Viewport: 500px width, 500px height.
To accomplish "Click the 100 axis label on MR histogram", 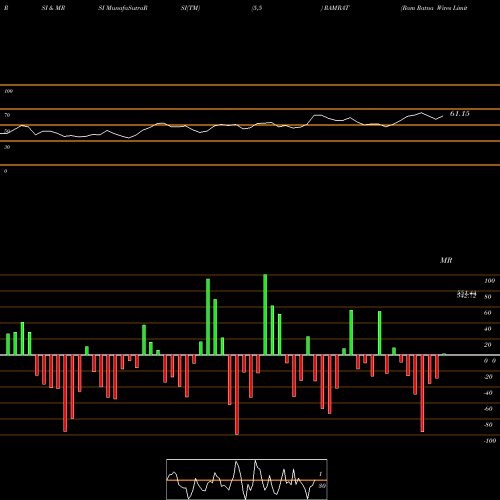I will click(489, 281).
